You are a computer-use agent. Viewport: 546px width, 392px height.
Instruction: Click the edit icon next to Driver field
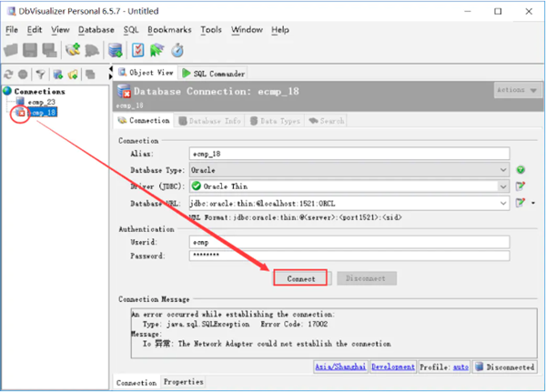pyautogui.click(x=521, y=186)
